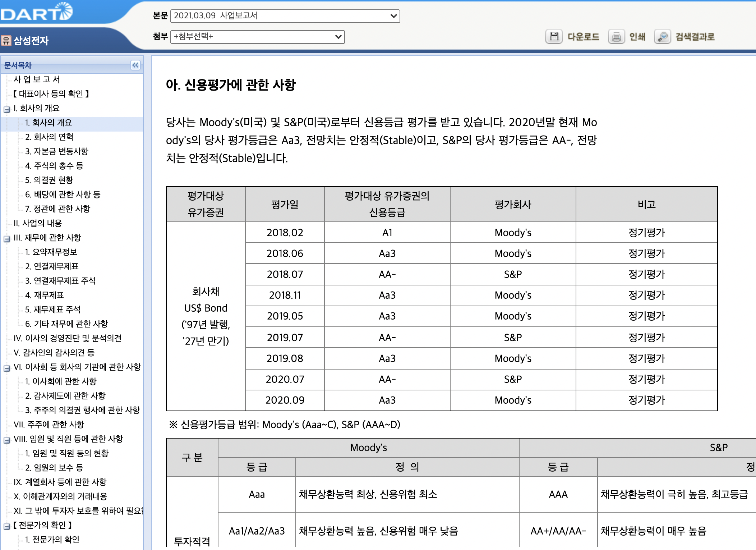Screen dimensions: 756x550
Task: Open 4. 재무제표
Action: pyautogui.click(x=45, y=295)
